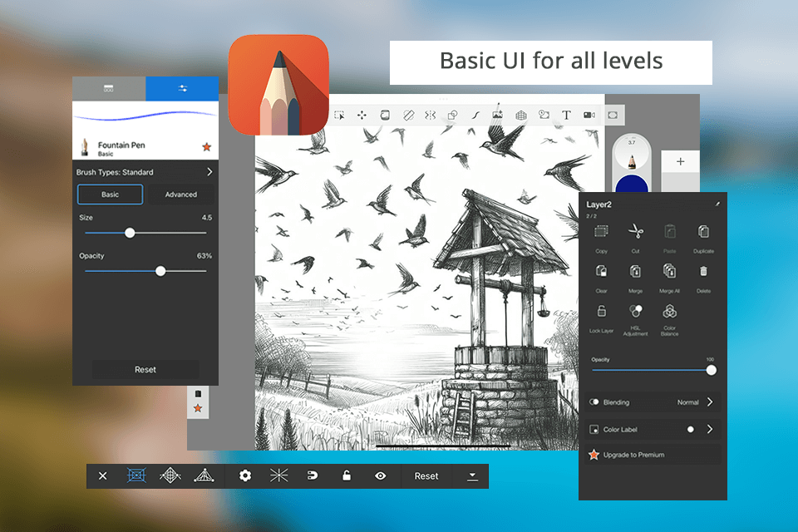Select the Basic brush settings tab
The width and height of the screenshot is (798, 532).
coord(110,195)
